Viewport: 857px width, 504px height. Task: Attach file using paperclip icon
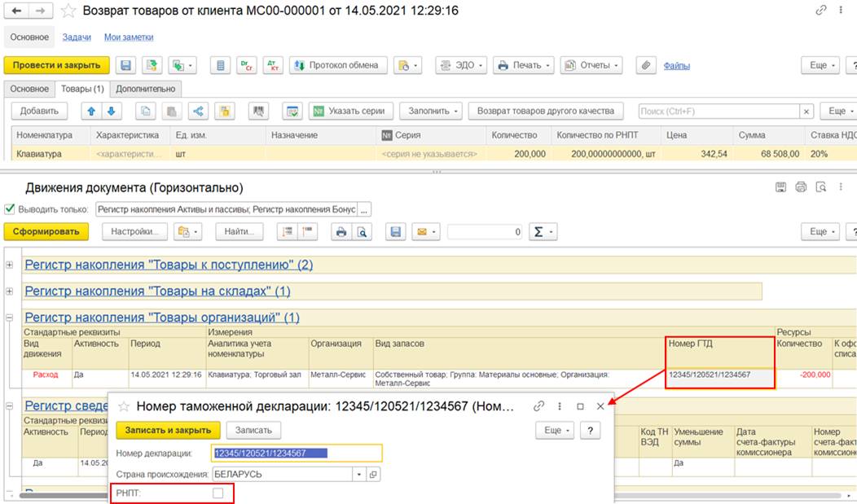[x=645, y=65]
